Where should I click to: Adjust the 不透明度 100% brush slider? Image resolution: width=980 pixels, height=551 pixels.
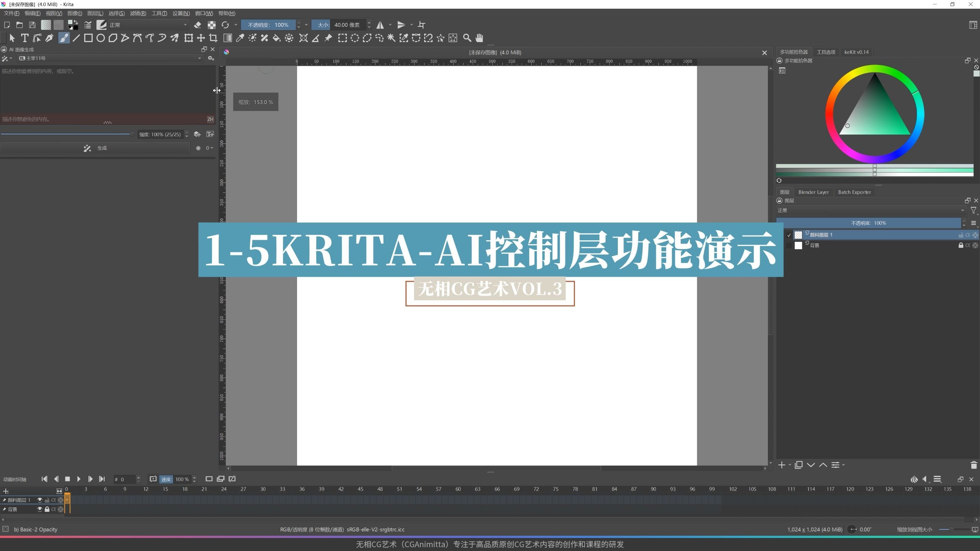pyautogui.click(x=268, y=25)
